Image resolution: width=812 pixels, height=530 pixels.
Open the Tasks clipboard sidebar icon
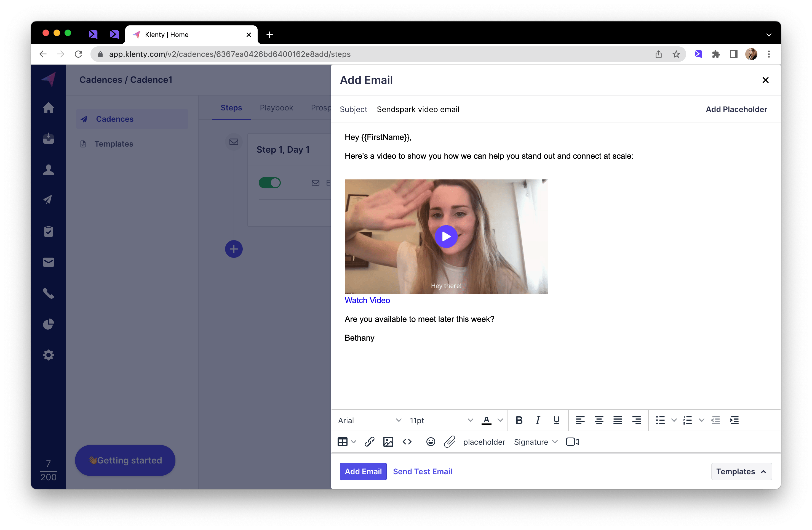coord(49,231)
